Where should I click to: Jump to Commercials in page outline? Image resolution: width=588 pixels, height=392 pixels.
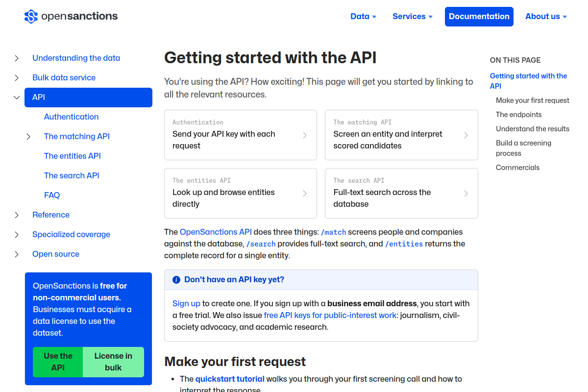coord(517,168)
